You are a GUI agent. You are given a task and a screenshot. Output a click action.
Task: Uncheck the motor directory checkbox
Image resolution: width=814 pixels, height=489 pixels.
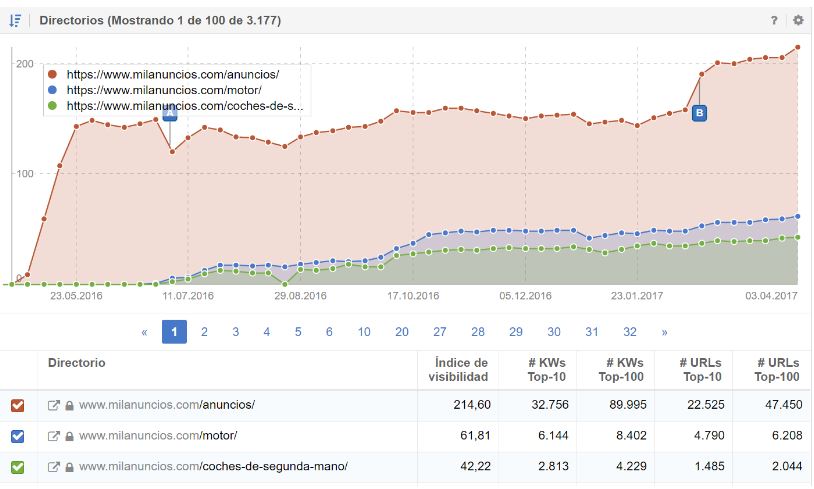(x=17, y=436)
